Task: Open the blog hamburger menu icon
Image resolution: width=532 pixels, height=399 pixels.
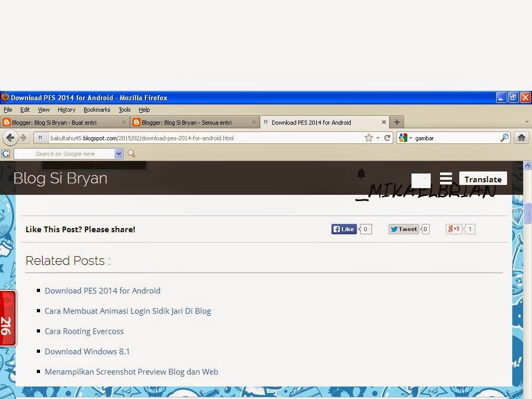Action: tap(446, 179)
